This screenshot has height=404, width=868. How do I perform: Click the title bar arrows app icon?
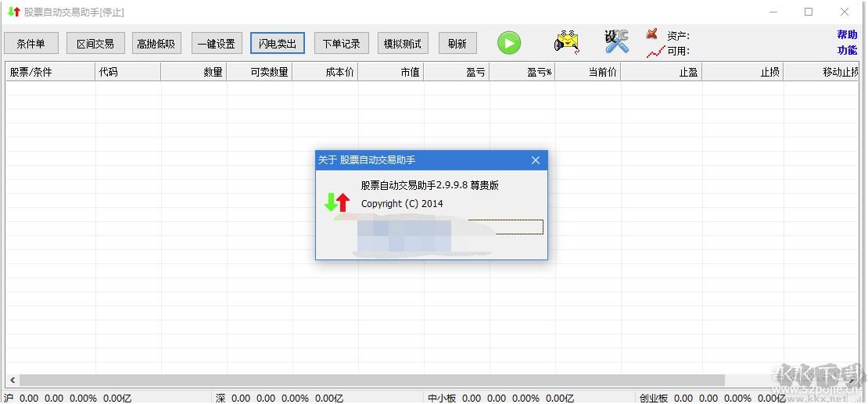14,13
